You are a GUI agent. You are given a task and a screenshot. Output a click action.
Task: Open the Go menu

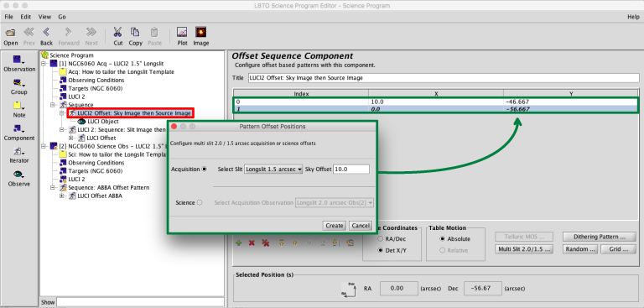(x=62, y=17)
